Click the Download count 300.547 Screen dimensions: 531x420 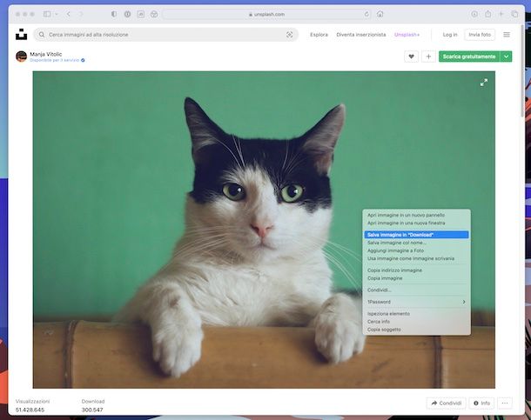tap(92, 410)
